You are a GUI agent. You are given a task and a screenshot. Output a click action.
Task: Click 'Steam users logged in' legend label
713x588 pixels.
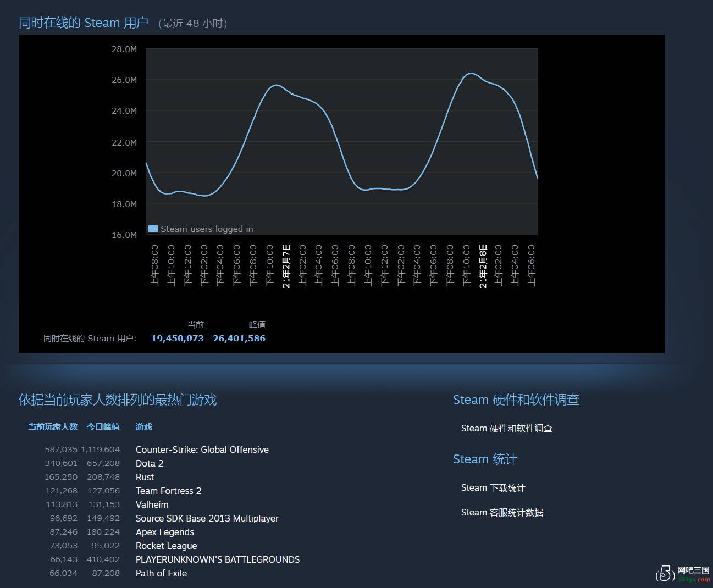click(207, 229)
